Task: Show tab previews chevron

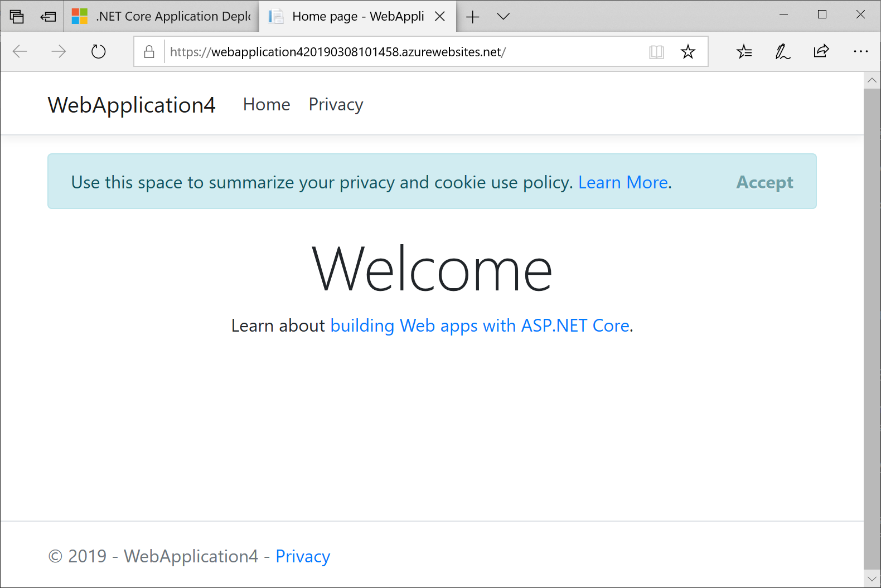Action: tap(503, 17)
